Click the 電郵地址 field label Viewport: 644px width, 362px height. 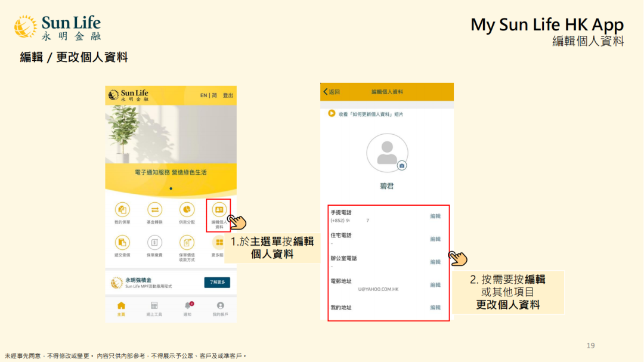[x=341, y=281]
